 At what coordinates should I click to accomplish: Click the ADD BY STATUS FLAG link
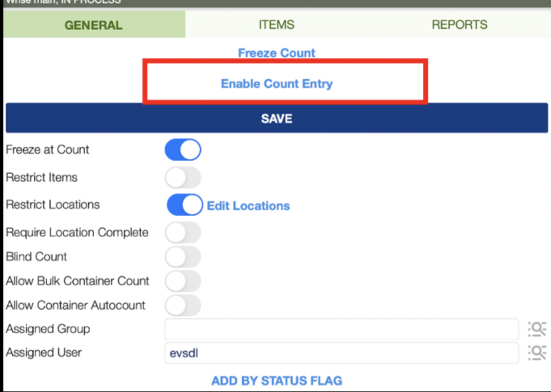[x=277, y=381]
